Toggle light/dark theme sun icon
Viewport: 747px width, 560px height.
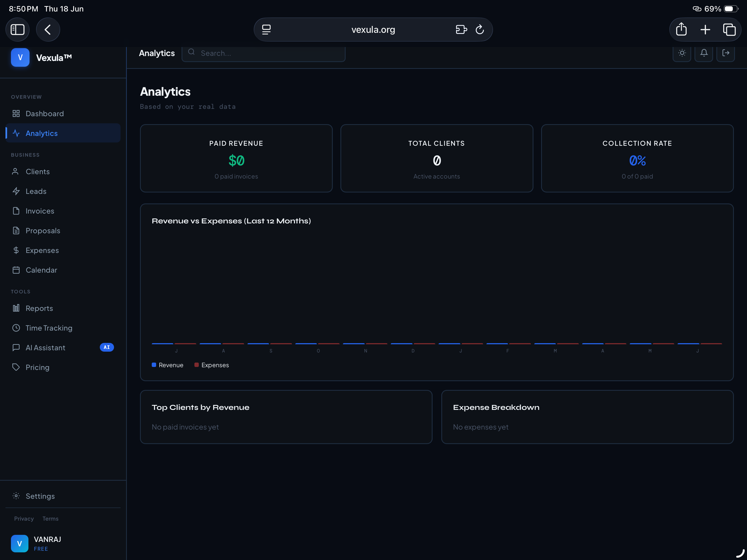682,53
